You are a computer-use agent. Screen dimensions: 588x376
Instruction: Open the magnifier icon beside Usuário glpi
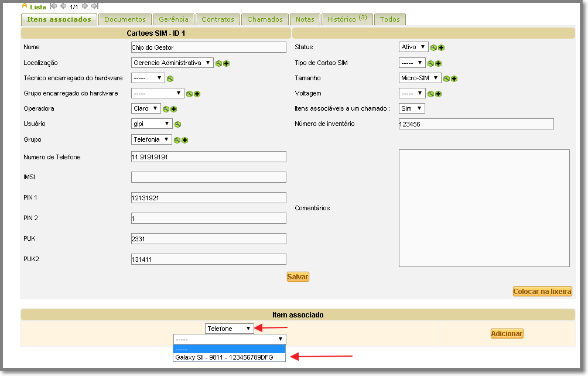coord(179,124)
